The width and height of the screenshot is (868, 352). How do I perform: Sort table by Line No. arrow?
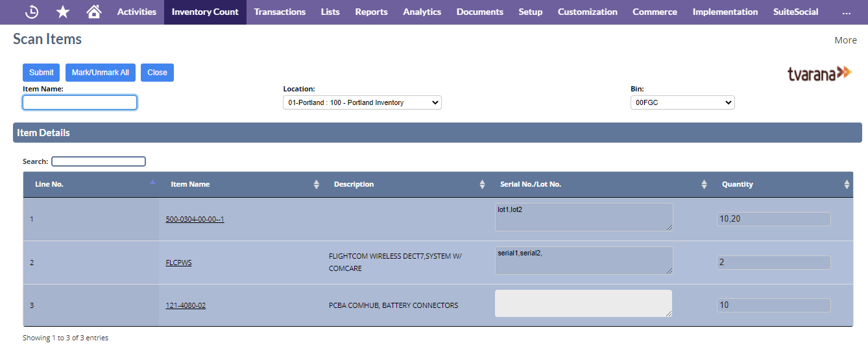pos(153,183)
